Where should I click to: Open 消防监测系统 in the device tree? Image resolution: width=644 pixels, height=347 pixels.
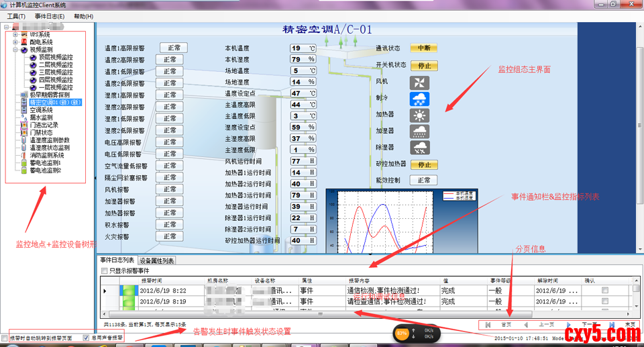(x=47, y=155)
